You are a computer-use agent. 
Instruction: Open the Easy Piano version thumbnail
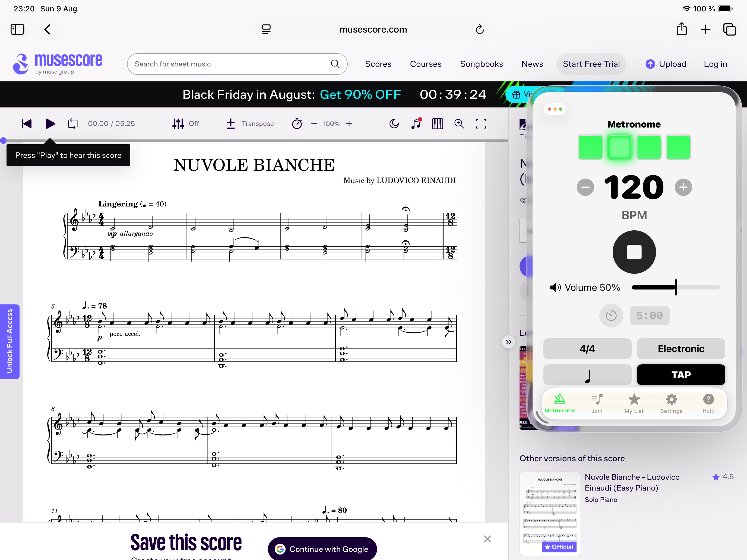[550, 514]
